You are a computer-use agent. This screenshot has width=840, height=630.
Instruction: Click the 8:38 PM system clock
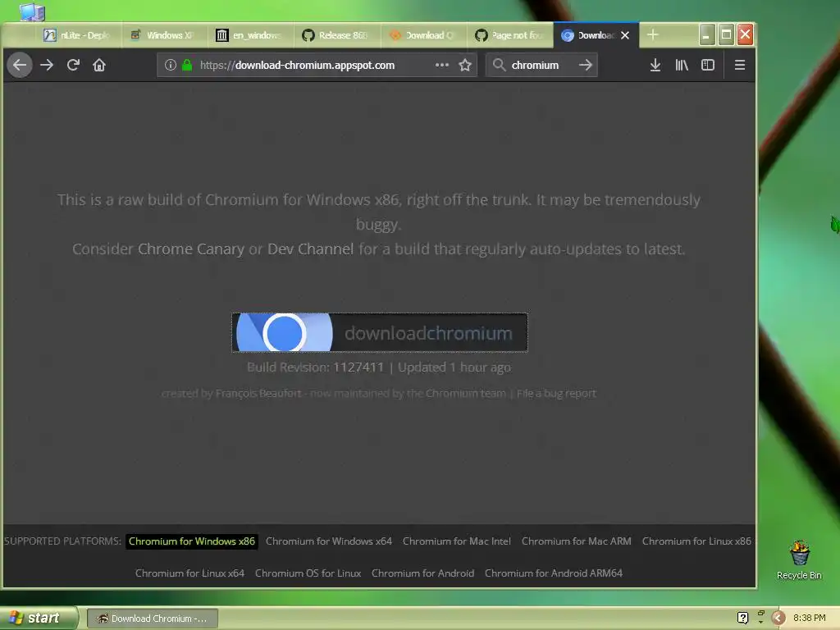point(809,619)
